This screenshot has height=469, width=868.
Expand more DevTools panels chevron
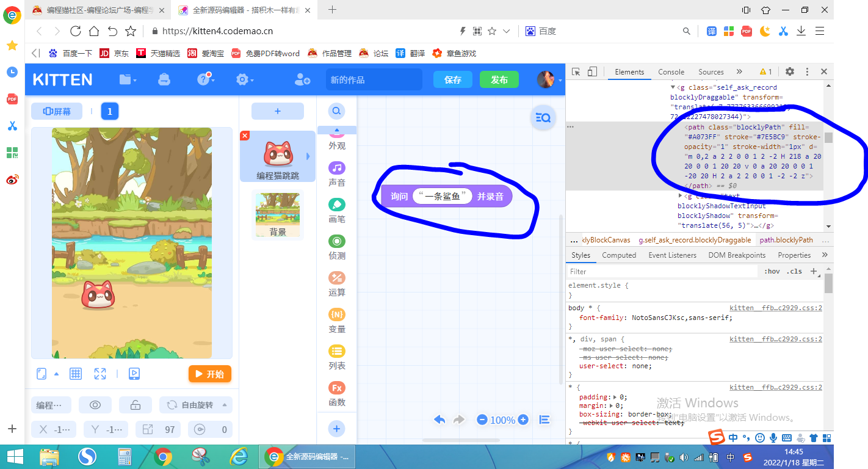(739, 71)
